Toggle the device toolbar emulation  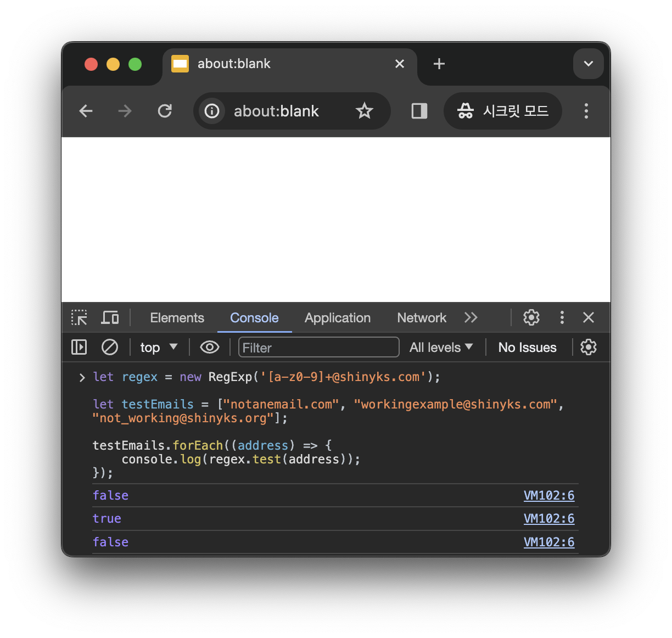pyautogui.click(x=110, y=317)
